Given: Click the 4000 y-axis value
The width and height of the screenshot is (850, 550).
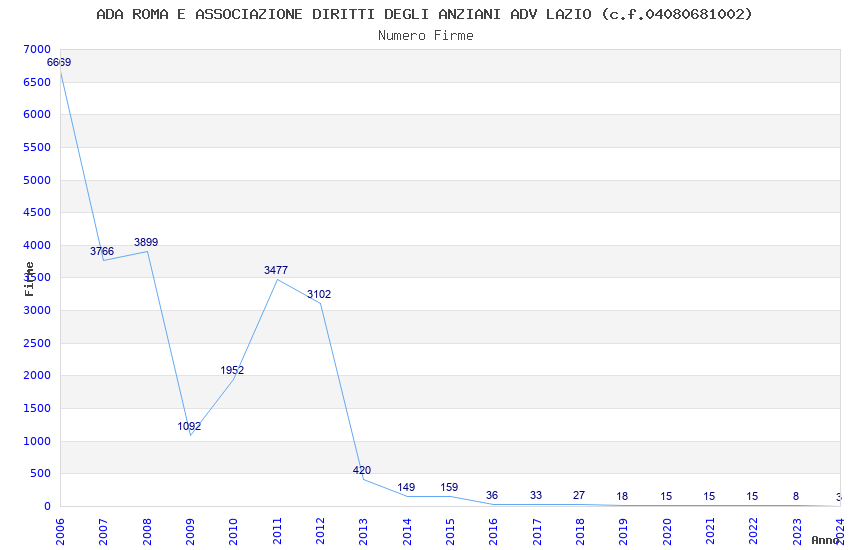Looking at the screenshot, I should [x=37, y=245].
